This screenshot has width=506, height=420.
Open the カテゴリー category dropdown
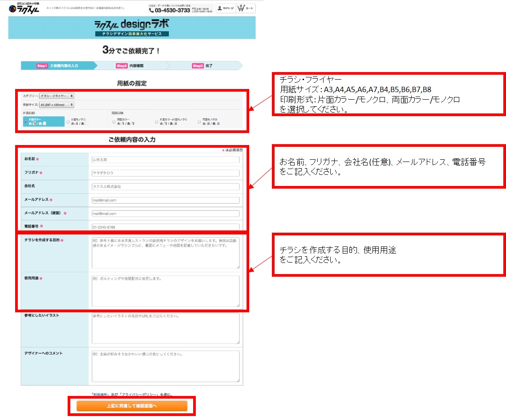coord(57,96)
